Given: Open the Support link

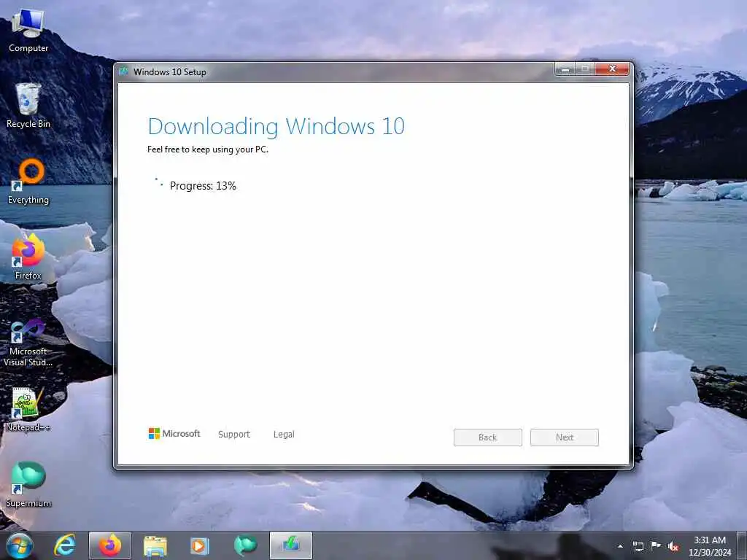Looking at the screenshot, I should click(x=234, y=435).
